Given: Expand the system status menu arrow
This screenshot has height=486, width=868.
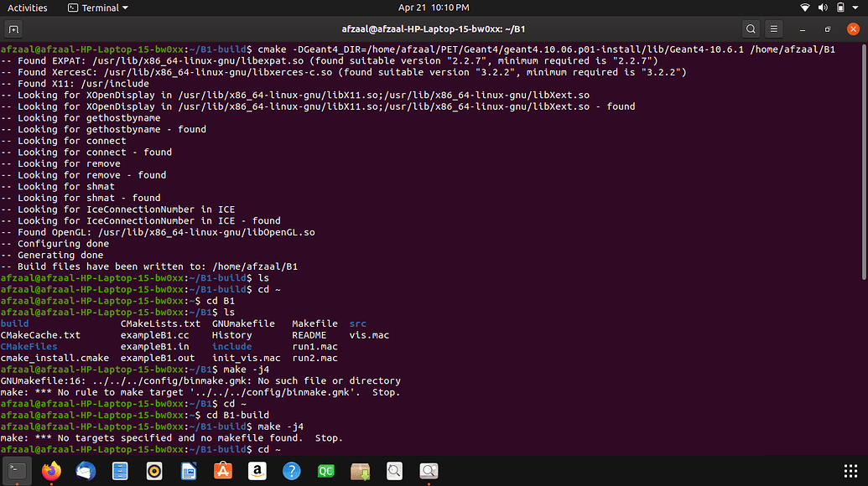Looking at the screenshot, I should (857, 8).
